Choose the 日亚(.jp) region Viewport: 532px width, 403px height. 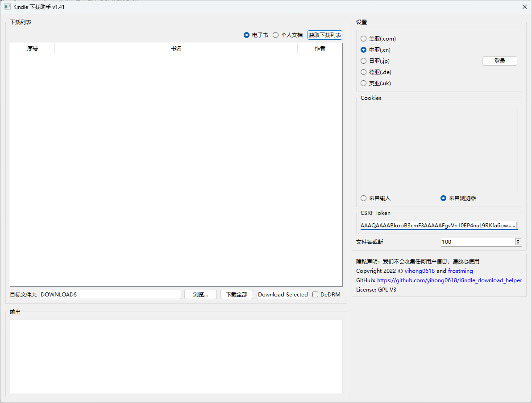coord(364,61)
